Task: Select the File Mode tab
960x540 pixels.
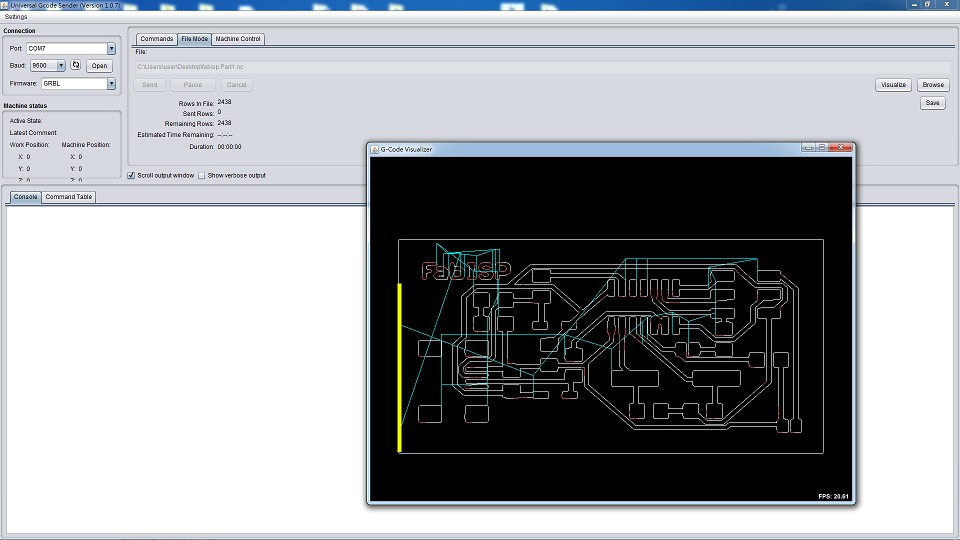Action: coord(195,39)
